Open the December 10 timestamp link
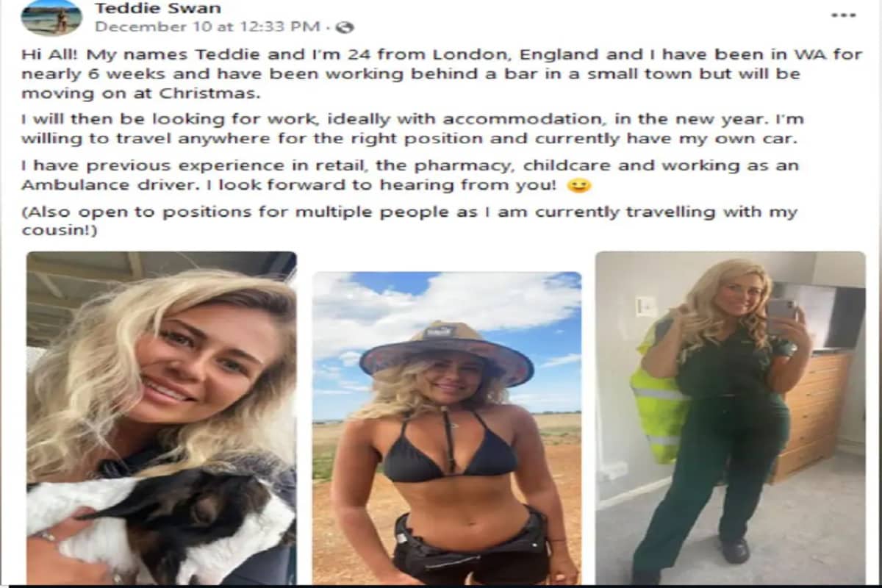The height and width of the screenshot is (588, 882). [207, 27]
